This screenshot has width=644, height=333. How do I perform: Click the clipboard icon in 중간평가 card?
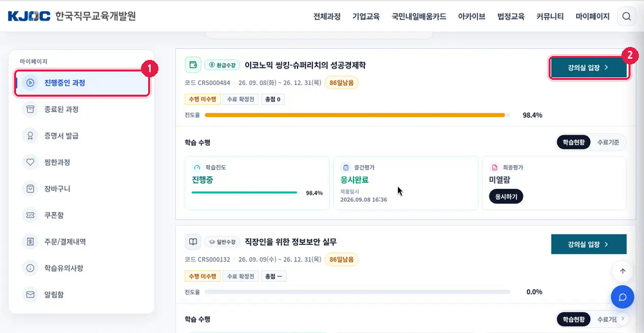[x=345, y=167]
